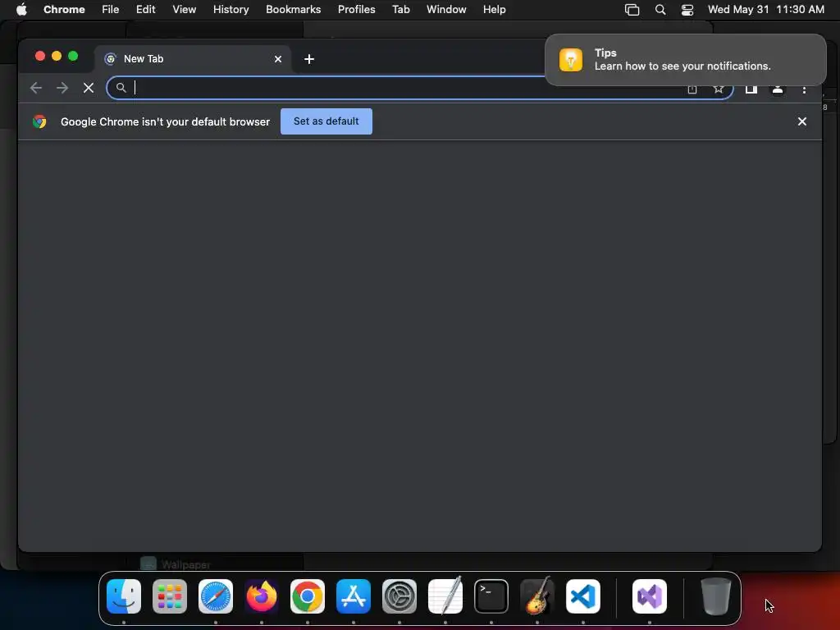Open the Apple menu

click(x=21, y=10)
